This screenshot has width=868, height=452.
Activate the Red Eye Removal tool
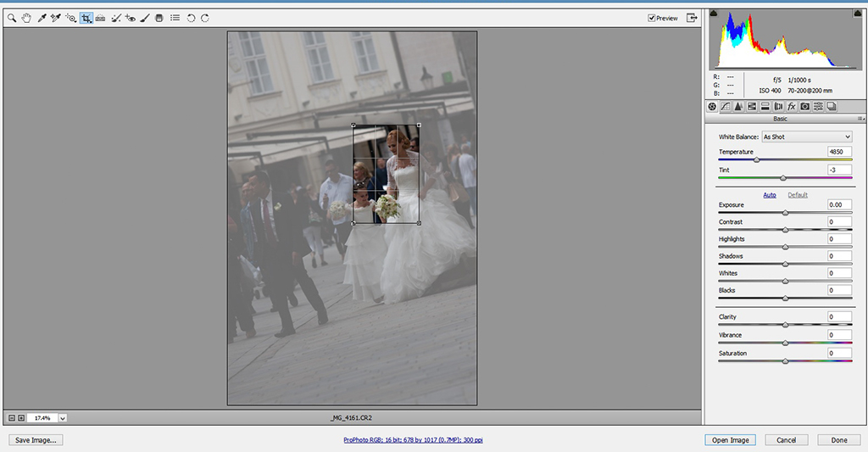point(131,18)
